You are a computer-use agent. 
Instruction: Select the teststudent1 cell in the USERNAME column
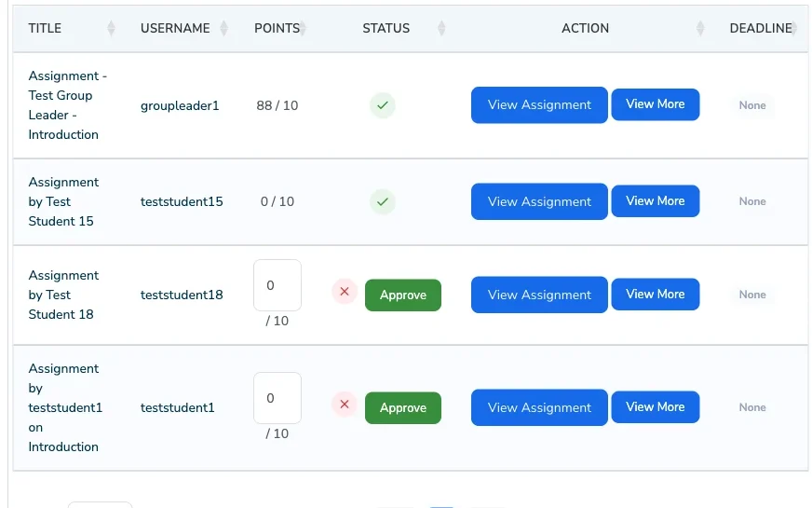click(177, 408)
